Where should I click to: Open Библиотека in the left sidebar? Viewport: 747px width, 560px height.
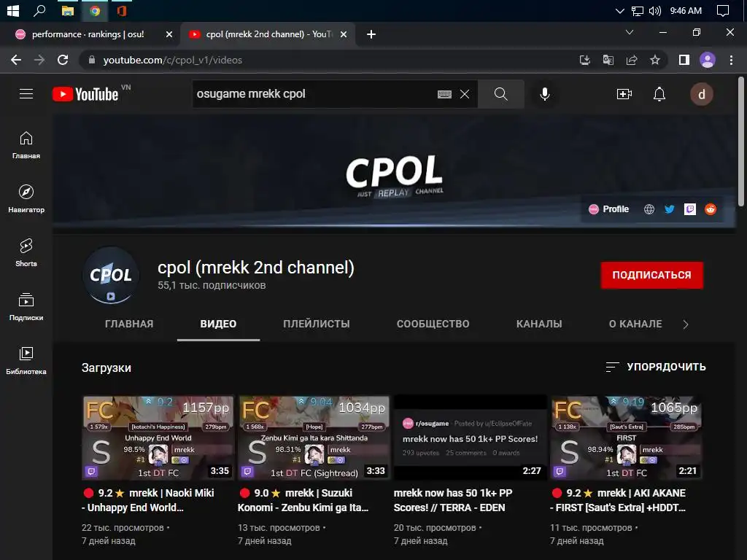coord(26,361)
